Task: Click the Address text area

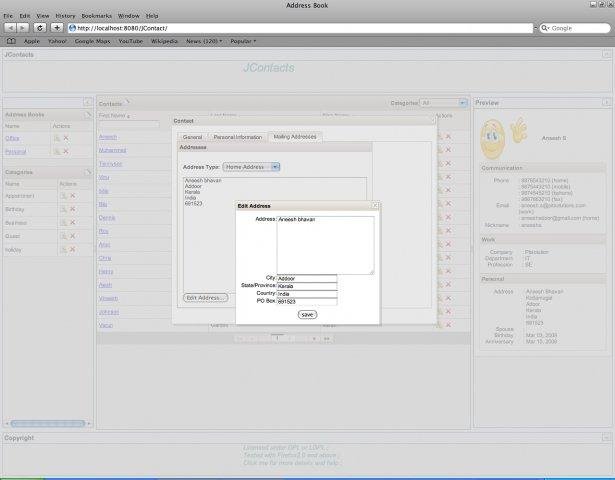Action: coord(326,245)
